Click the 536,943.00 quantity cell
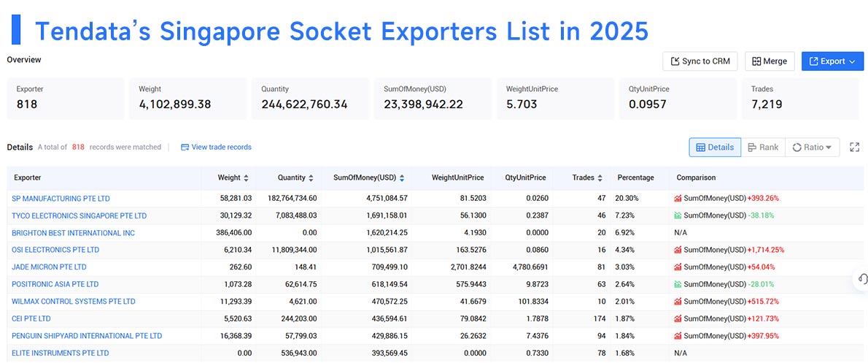 [298, 353]
